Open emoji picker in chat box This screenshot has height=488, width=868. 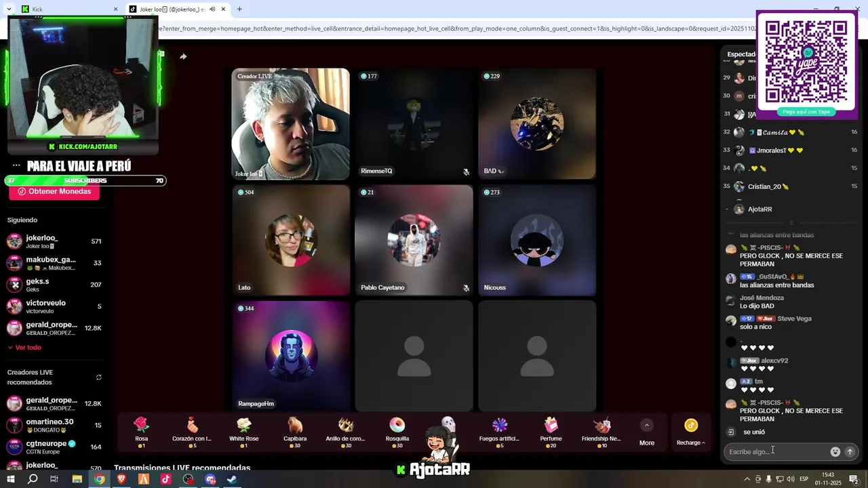tap(835, 451)
